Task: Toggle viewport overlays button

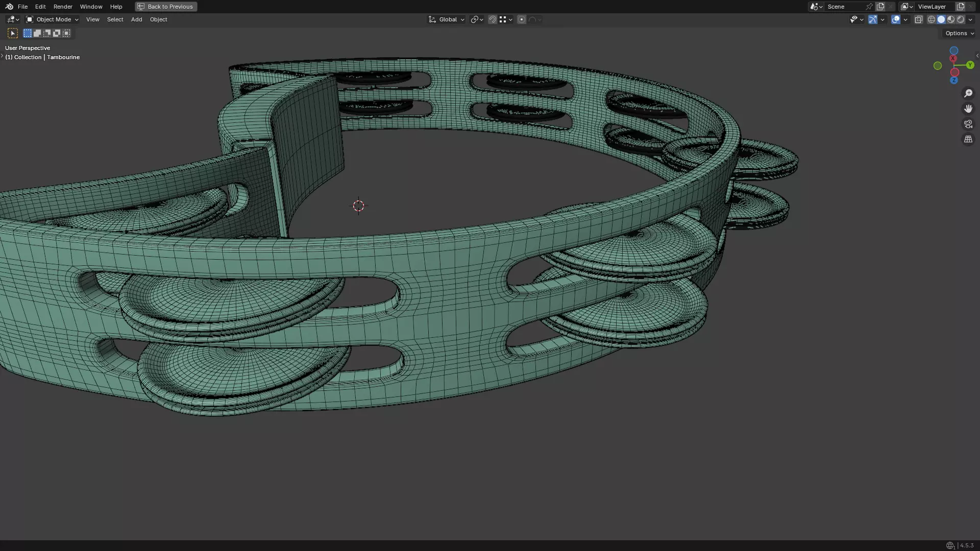Action: coord(896,19)
